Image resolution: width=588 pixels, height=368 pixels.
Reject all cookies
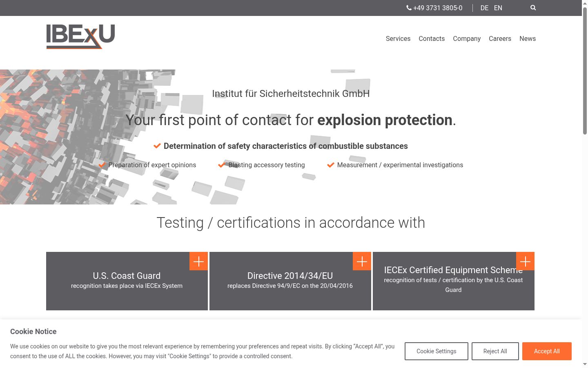[x=495, y=351]
